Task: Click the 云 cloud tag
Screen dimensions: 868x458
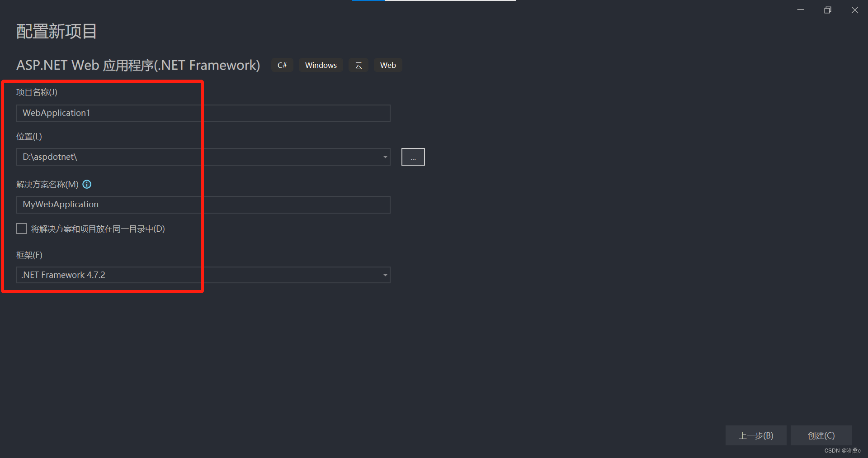Action: (x=359, y=65)
